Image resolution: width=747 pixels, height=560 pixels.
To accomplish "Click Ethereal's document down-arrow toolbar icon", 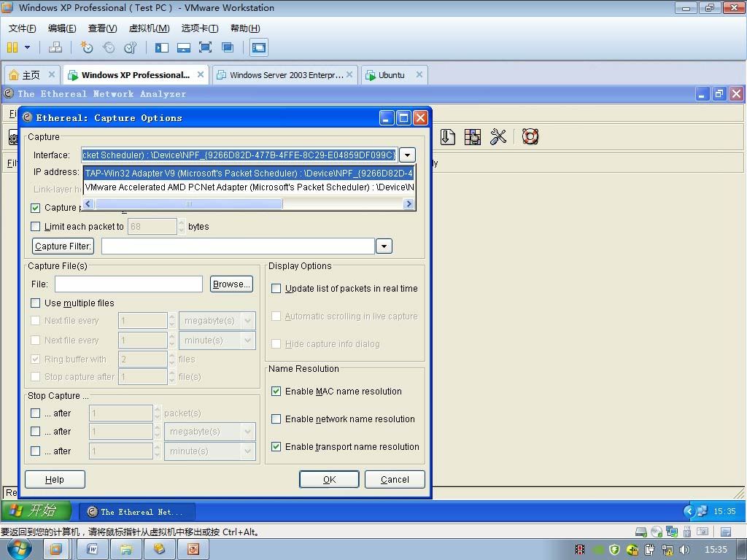I will pos(447,136).
